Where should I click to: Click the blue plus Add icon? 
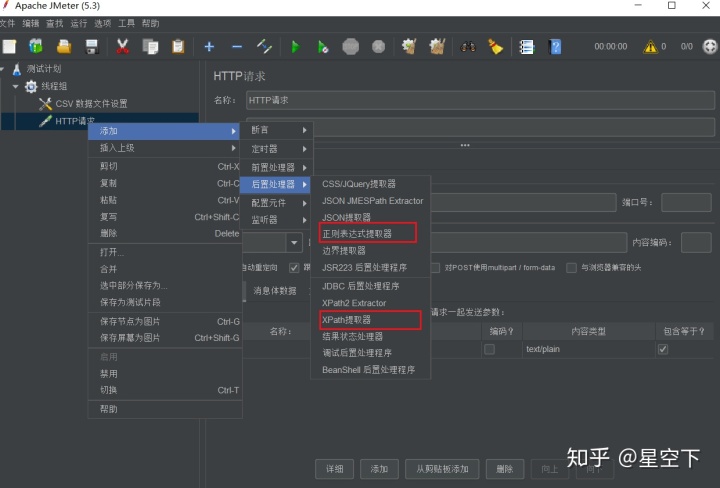209,46
